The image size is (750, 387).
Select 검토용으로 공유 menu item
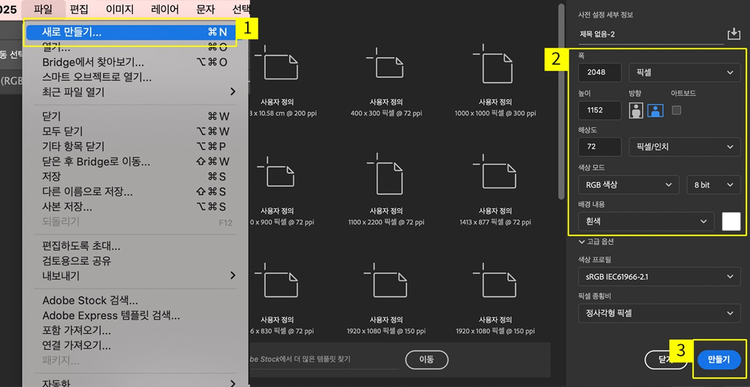(135, 261)
